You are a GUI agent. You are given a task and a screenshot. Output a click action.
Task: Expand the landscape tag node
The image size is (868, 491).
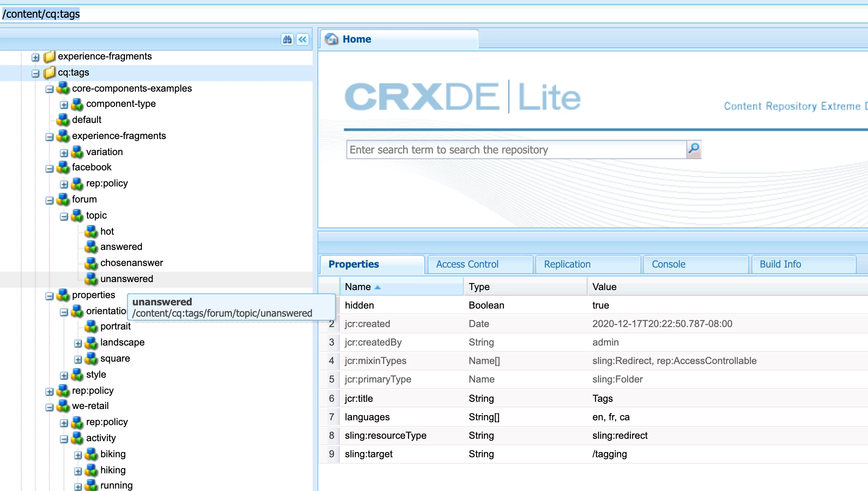78,343
